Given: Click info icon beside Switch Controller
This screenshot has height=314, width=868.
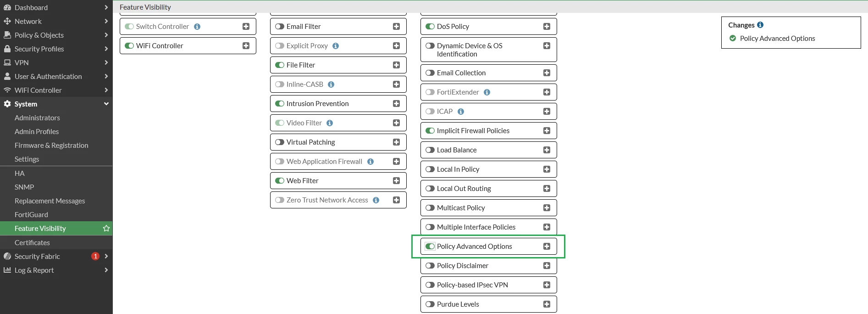Looking at the screenshot, I should pos(197,27).
